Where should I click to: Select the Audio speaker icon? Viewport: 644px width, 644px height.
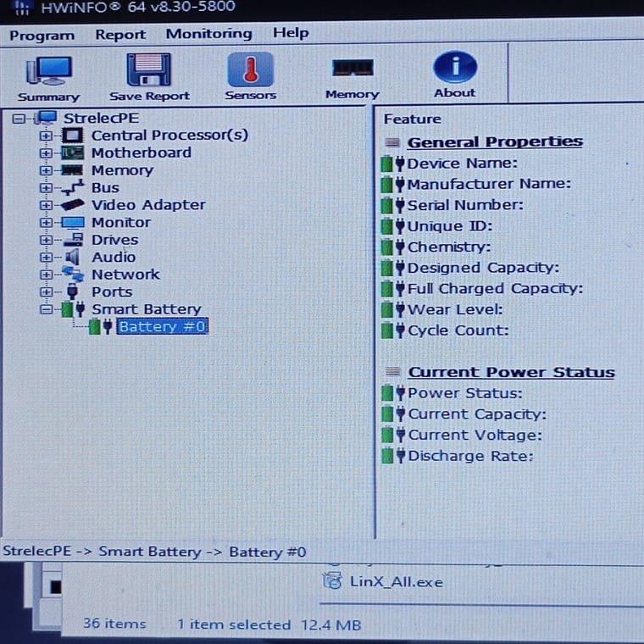coord(72,257)
